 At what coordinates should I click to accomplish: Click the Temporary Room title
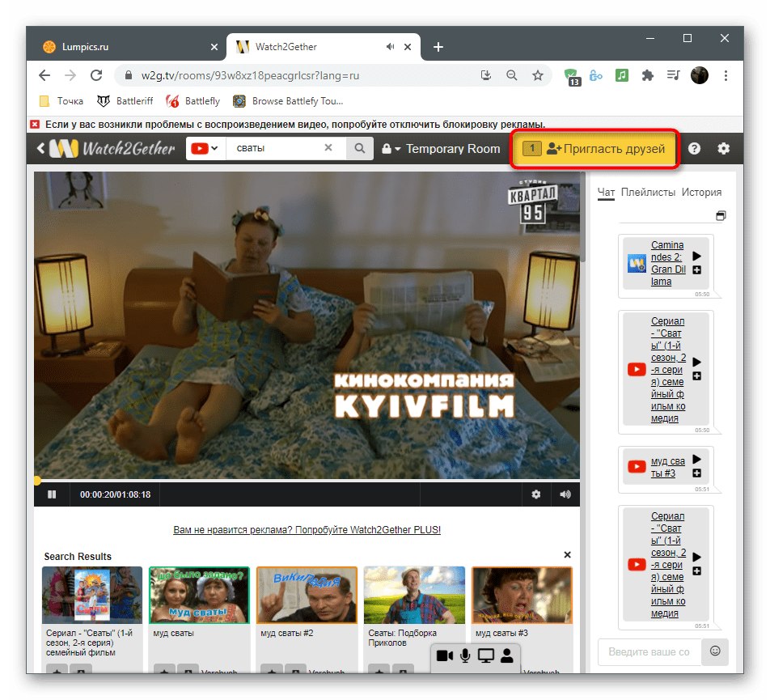[x=453, y=149]
